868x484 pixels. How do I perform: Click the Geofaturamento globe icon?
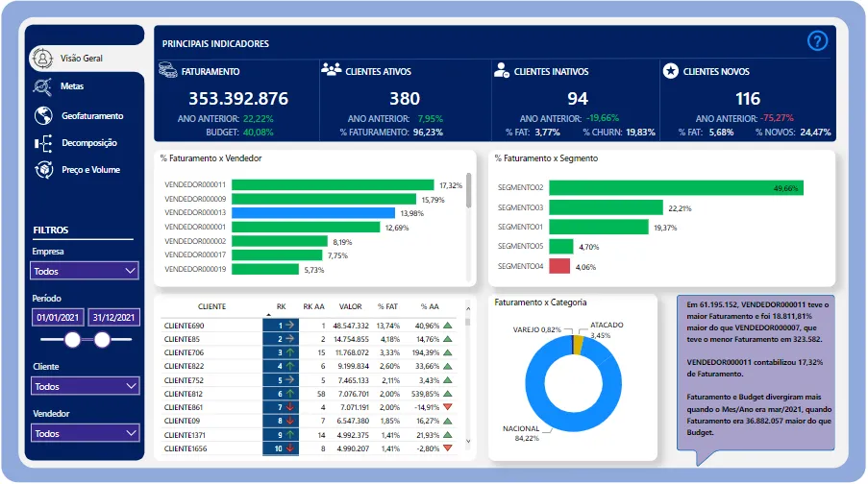click(x=43, y=115)
